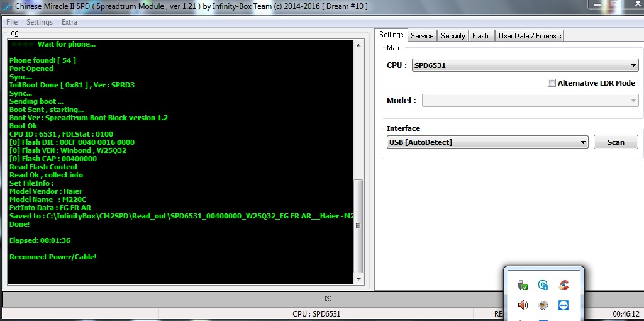Click the app icon in the title bar
644x321 pixels.
pos(6,6)
